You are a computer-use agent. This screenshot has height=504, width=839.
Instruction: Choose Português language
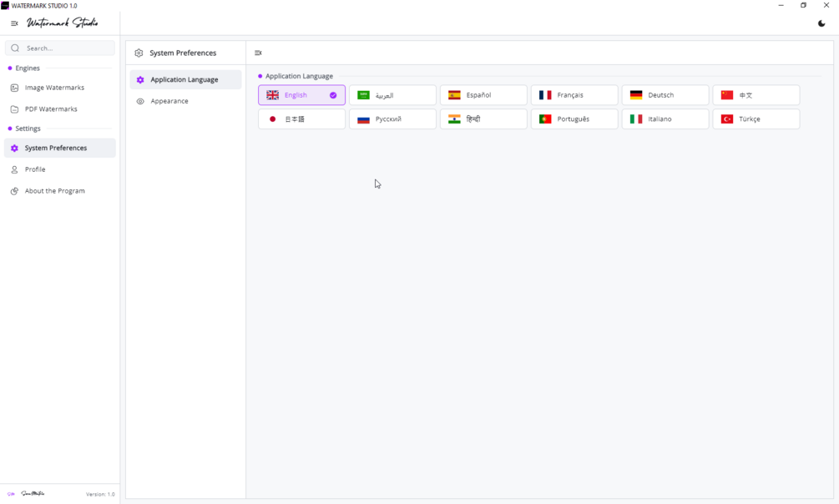click(574, 119)
